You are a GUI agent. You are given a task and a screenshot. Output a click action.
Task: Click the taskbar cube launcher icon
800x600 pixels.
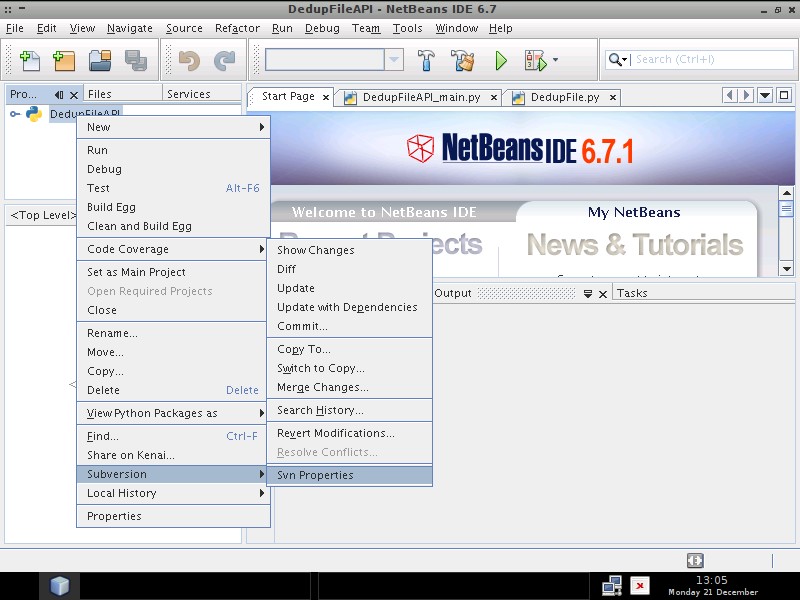(59, 586)
